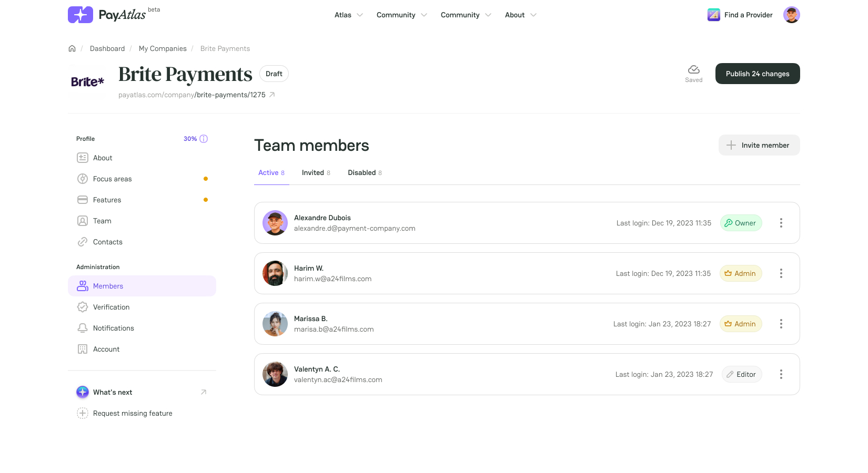868x473 pixels.
Task: Publish 24 changes
Action: click(758, 74)
